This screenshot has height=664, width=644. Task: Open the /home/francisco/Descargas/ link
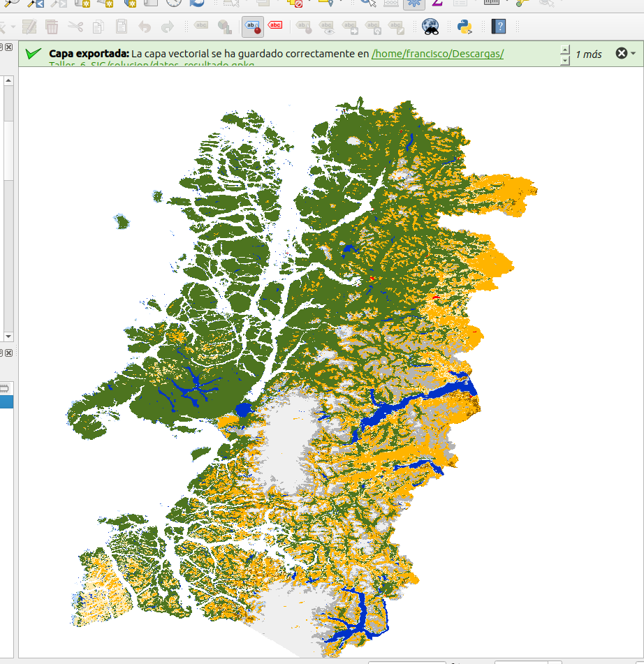[x=437, y=54]
